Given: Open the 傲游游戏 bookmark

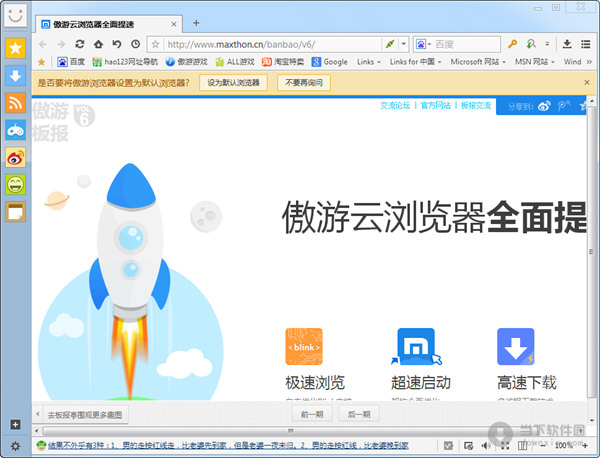Looking at the screenshot, I should [186, 62].
